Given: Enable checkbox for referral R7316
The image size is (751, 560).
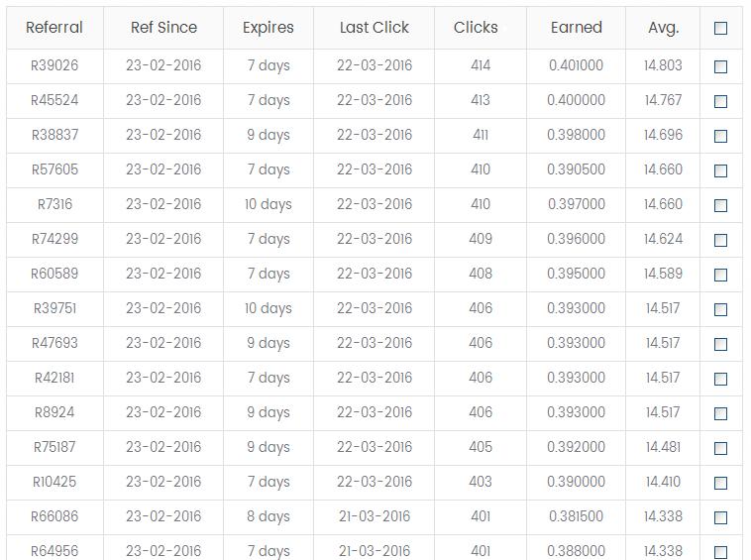Looking at the screenshot, I should [720, 205].
